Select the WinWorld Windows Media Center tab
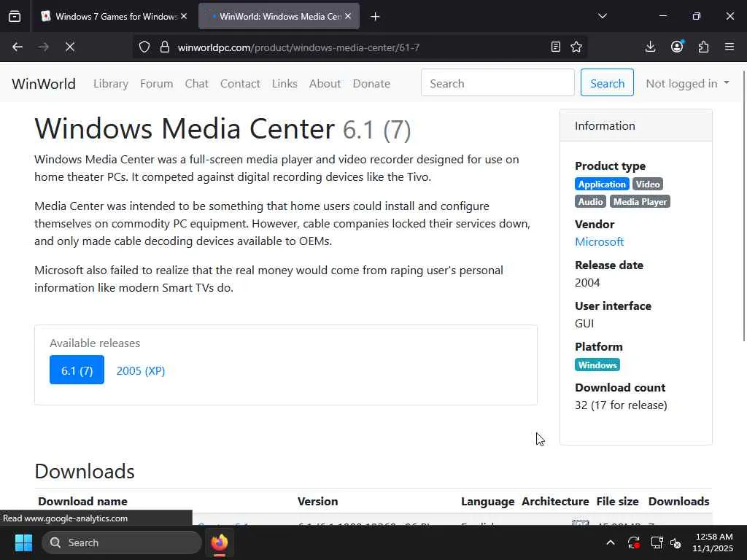Viewport: 747px width, 560px height. [x=279, y=16]
